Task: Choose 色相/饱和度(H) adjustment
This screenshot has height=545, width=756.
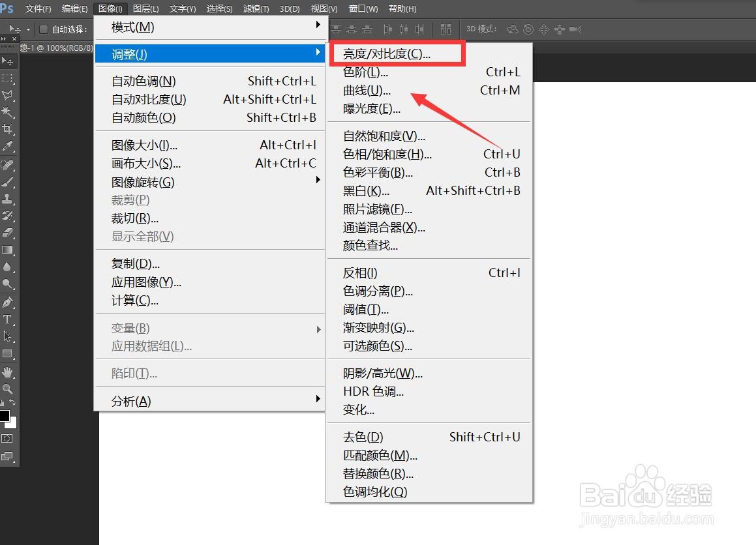Action: tap(429, 154)
